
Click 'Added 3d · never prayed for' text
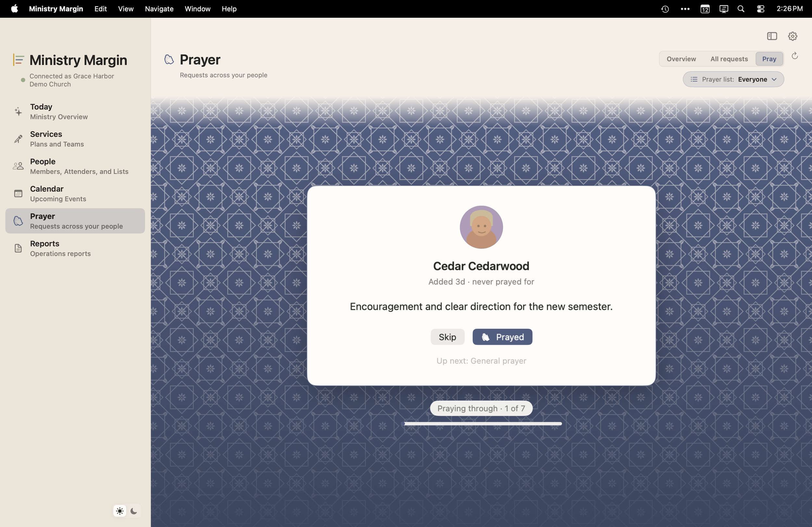(x=481, y=282)
